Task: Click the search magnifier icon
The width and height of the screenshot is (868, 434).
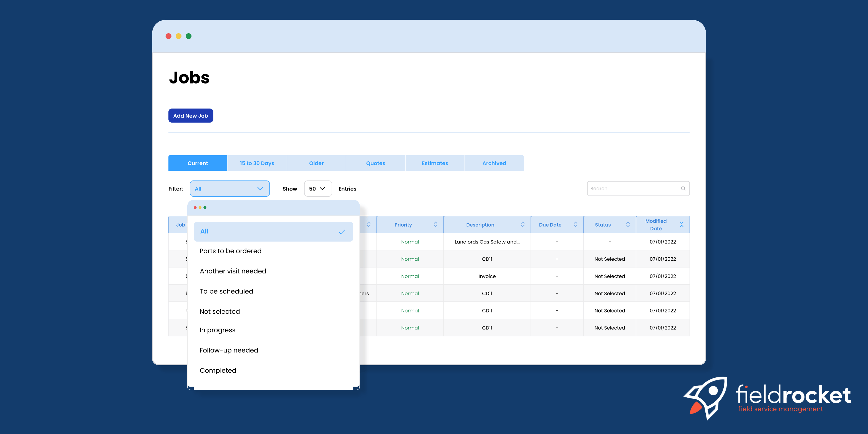Action: click(x=683, y=189)
